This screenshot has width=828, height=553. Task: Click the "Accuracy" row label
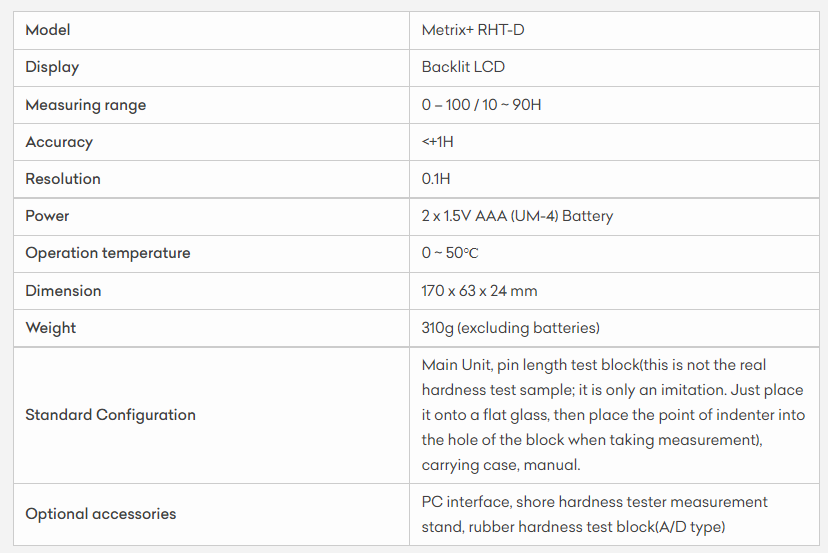click(x=59, y=142)
